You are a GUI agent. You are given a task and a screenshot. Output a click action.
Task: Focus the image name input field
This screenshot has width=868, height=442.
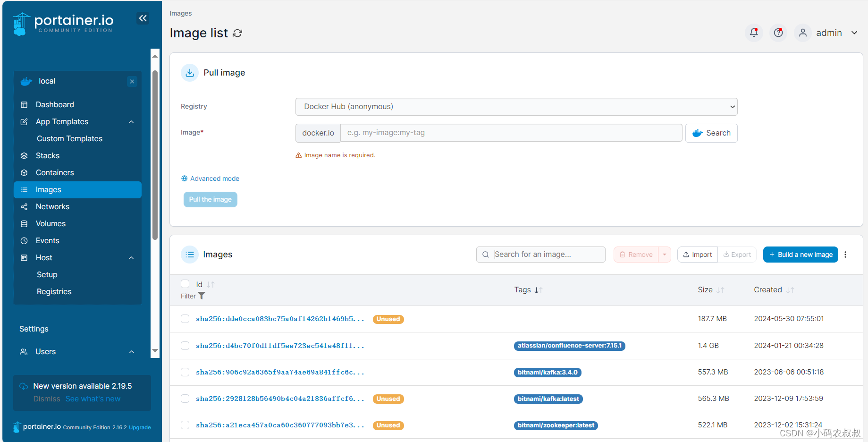click(511, 133)
